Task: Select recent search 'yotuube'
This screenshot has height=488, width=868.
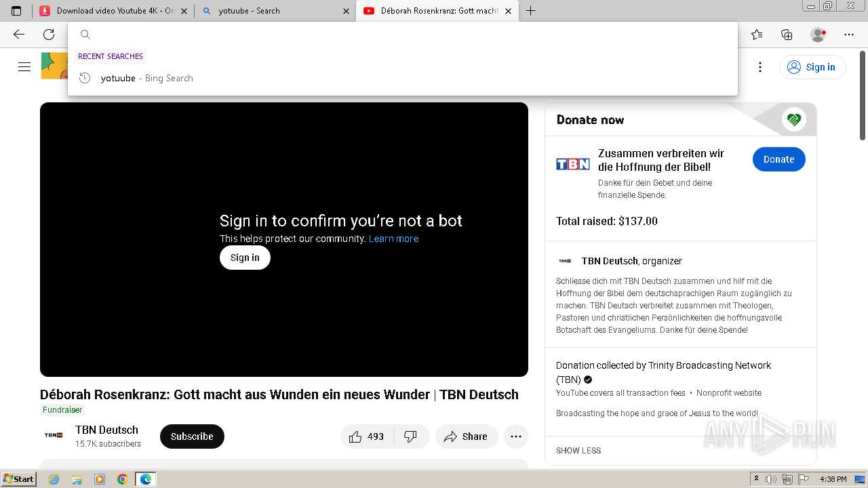Action: click(x=403, y=78)
